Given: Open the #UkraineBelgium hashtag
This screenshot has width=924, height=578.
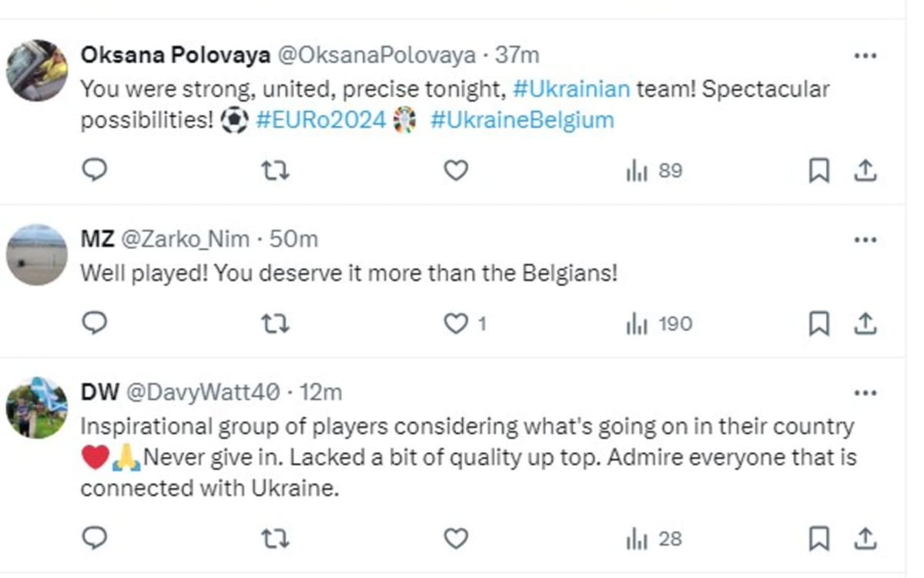Looking at the screenshot, I should [522, 121].
